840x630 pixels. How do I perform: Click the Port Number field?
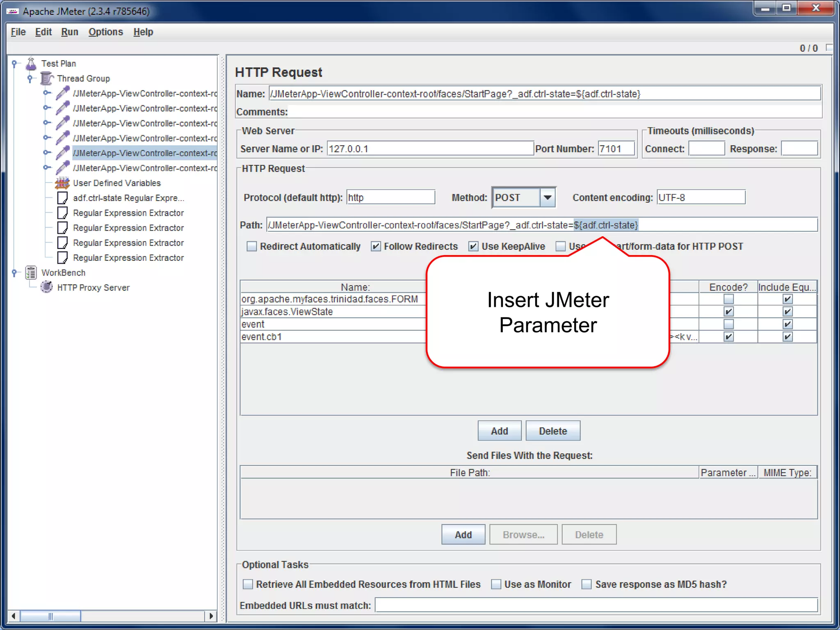coord(616,148)
